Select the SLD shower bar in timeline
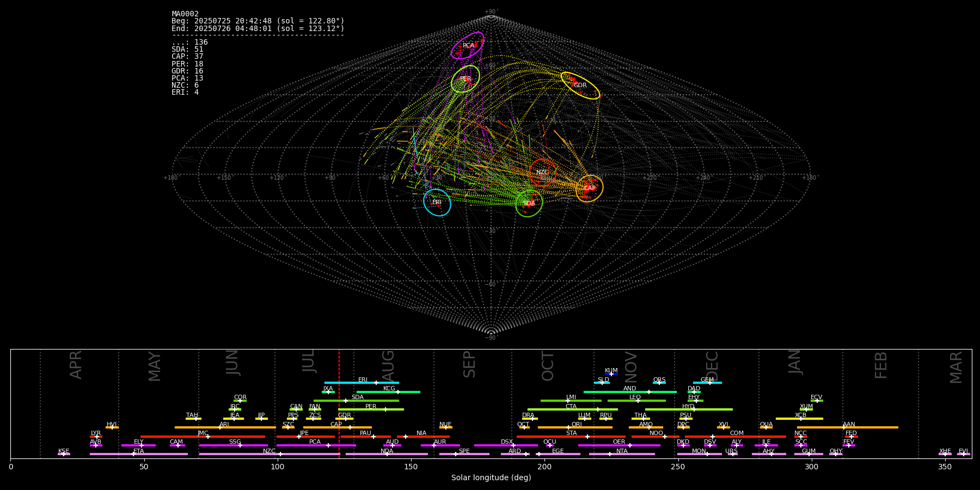 [602, 383]
